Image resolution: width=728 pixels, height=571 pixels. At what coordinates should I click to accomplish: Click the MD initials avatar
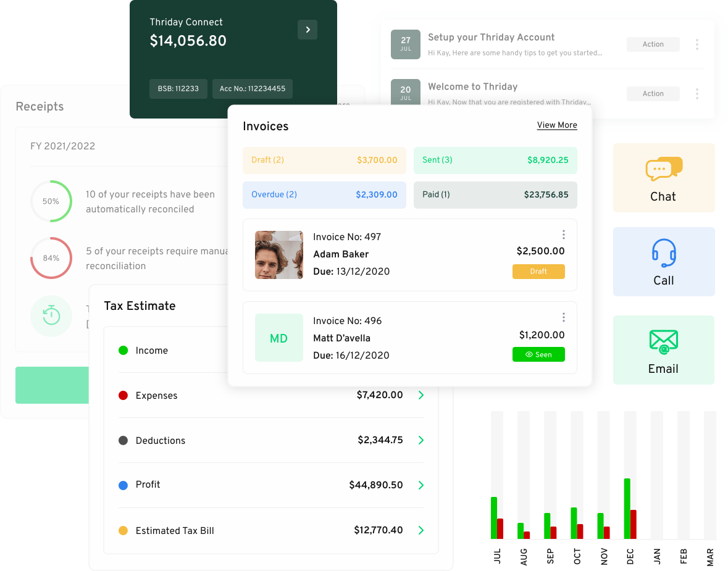click(x=279, y=338)
